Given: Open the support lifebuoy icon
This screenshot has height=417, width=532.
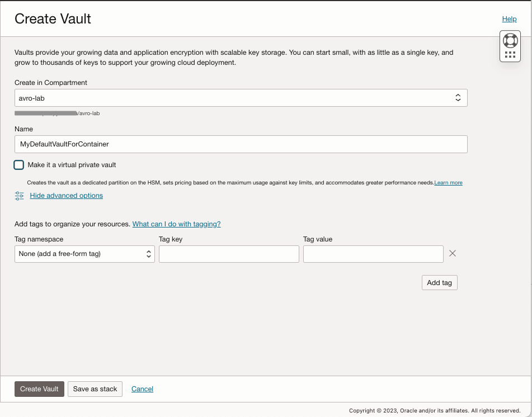Looking at the screenshot, I should (510, 41).
